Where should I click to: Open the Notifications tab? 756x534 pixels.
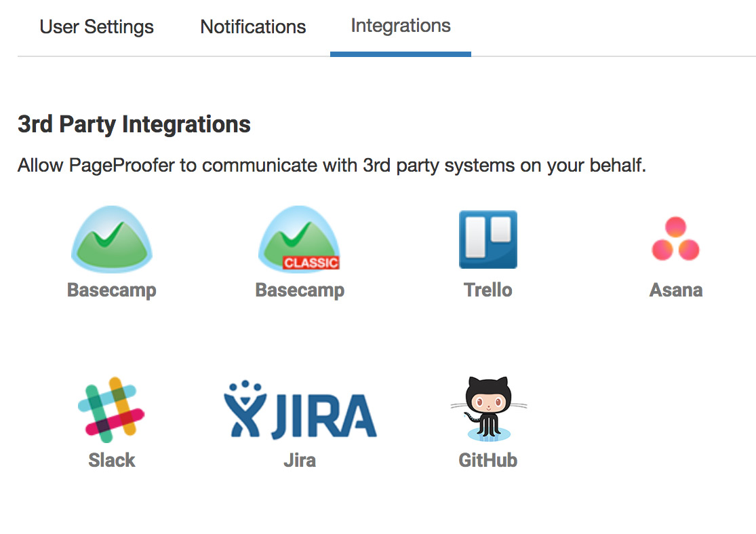(x=253, y=27)
